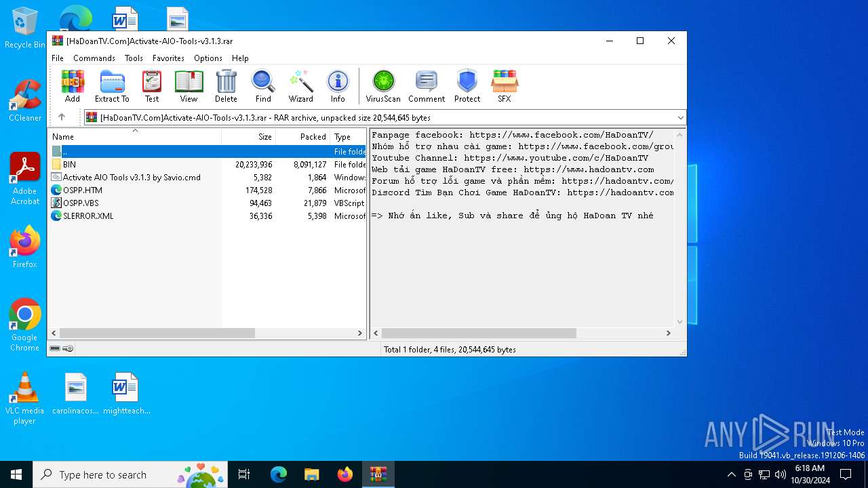Sort files by Size column
Image resolution: width=868 pixels, height=488 pixels.
[x=249, y=136]
